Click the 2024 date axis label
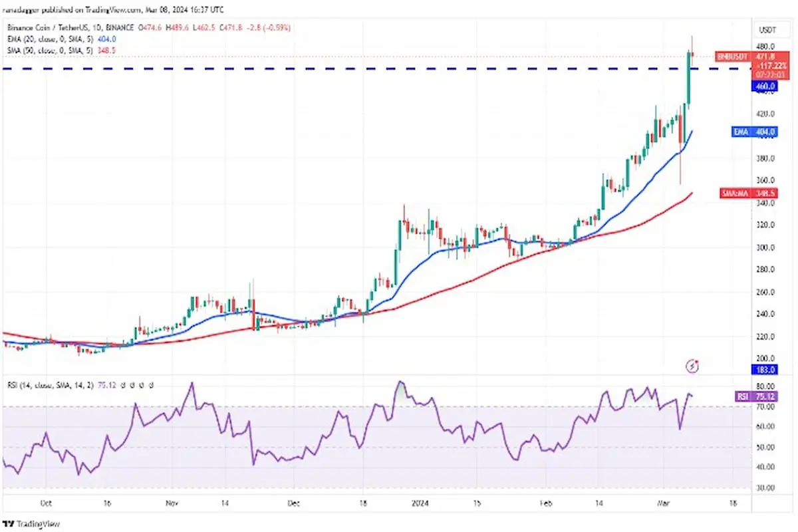Viewport: 798px width, 532px height. coord(420,504)
